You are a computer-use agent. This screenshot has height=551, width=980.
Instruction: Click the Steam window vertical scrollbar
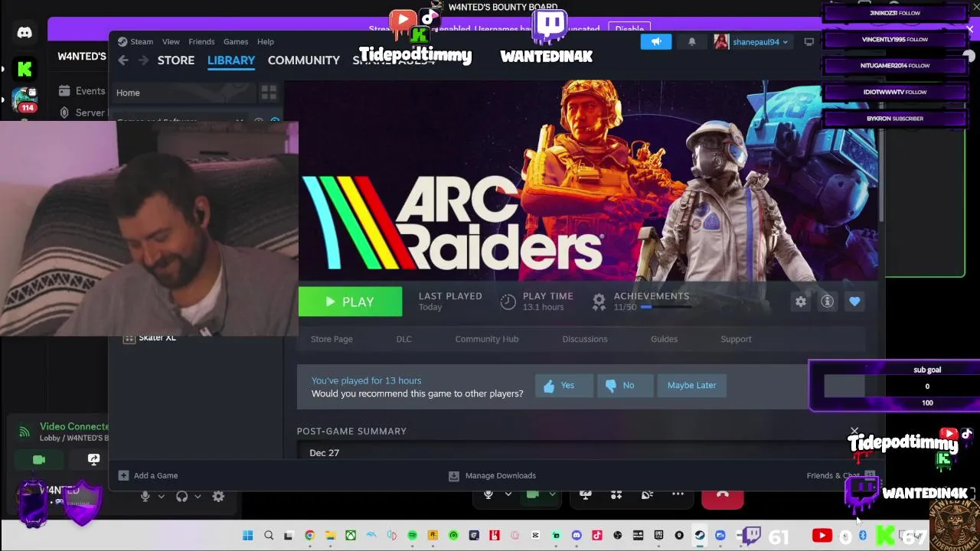click(881, 176)
